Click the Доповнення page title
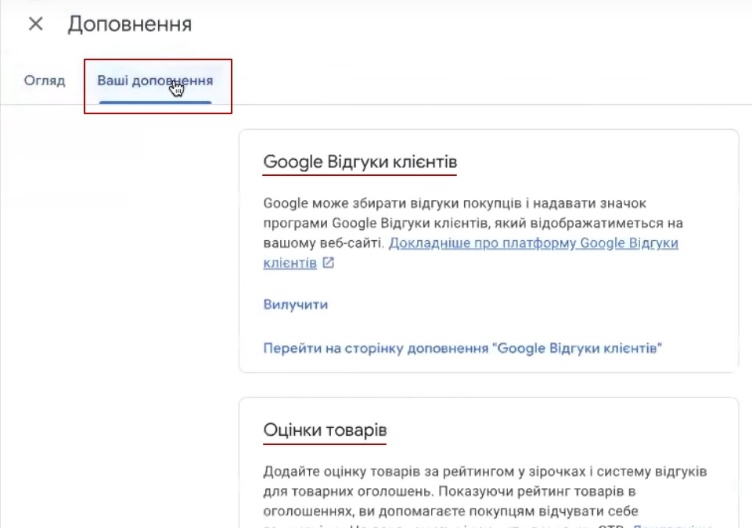 [129, 24]
